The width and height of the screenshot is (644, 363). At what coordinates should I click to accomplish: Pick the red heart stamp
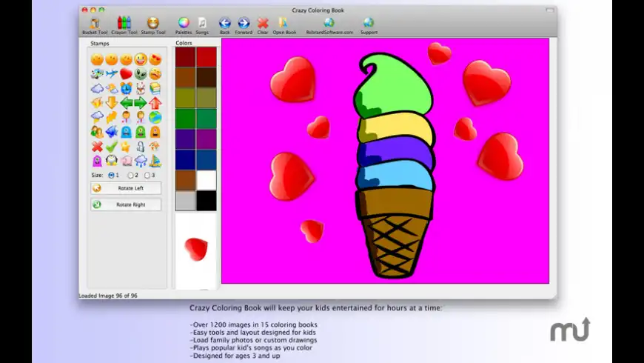126,74
